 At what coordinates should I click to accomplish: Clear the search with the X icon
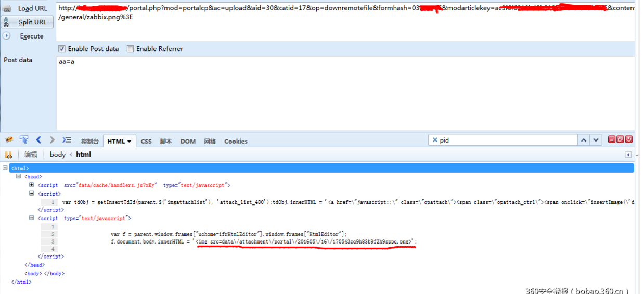434,140
